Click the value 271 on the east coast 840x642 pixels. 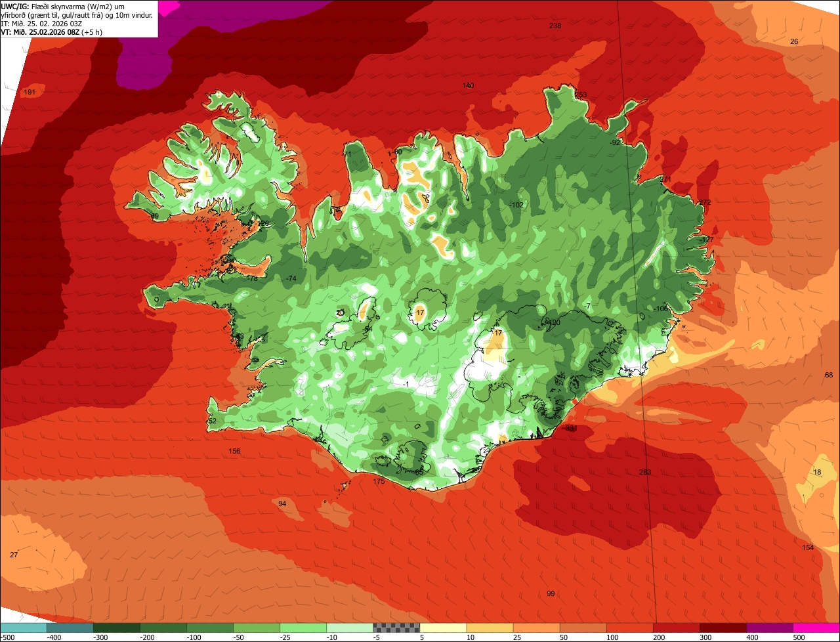click(x=666, y=179)
